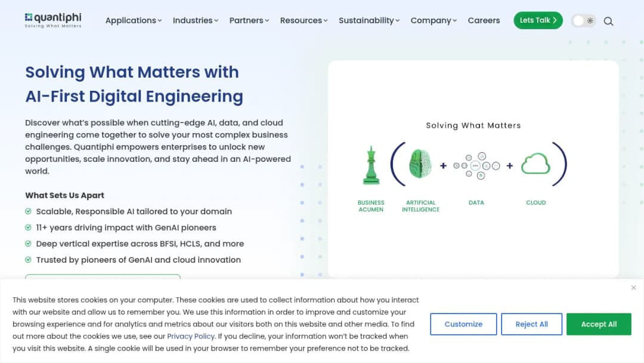Click '11+ years driving impact with GenAI pioneers'
Screen dimensions: 644x363
pos(126,227)
